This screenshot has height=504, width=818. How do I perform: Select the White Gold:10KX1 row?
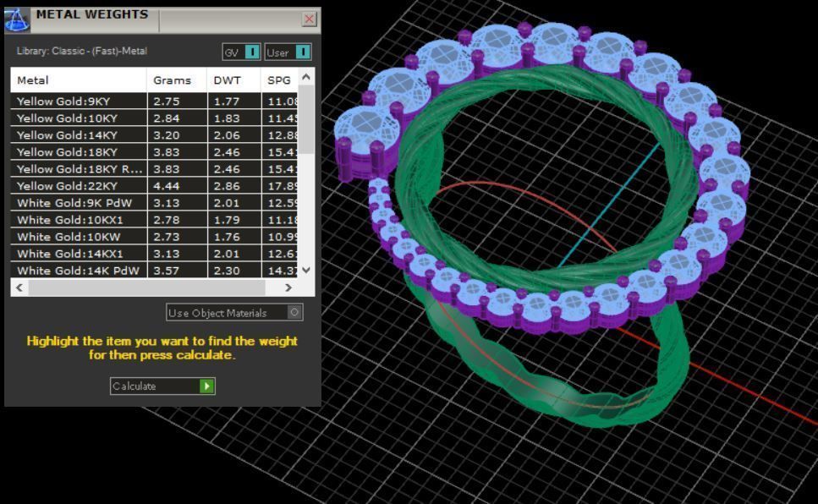point(155,220)
